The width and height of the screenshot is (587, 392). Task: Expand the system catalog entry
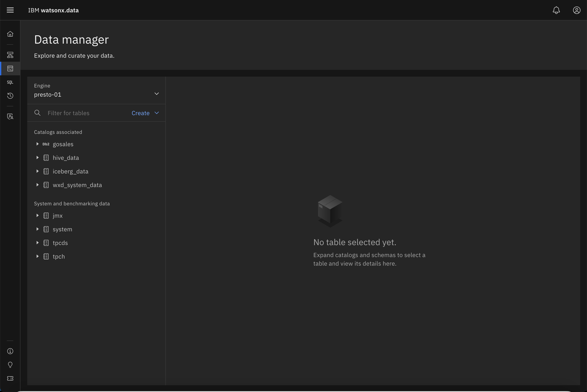[x=37, y=229]
